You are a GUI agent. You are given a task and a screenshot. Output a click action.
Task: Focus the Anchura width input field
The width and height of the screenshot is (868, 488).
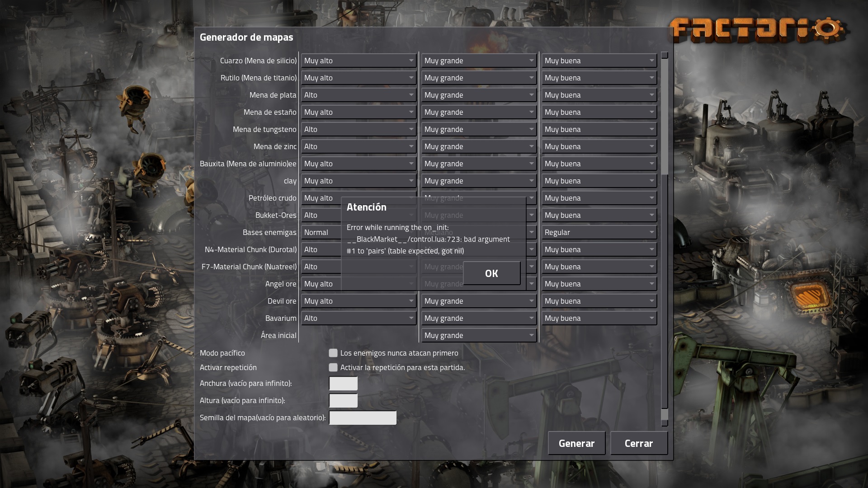coord(343,383)
